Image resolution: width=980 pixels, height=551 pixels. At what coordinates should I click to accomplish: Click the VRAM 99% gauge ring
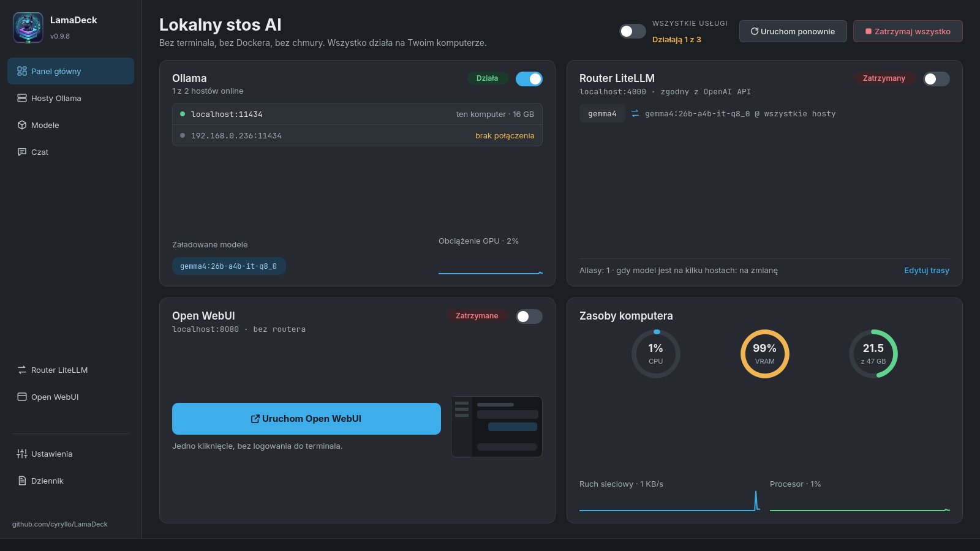(x=765, y=354)
